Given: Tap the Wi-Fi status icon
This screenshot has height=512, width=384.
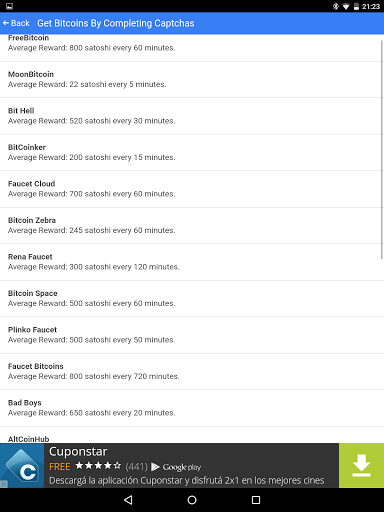Looking at the screenshot, I should tap(346, 6).
